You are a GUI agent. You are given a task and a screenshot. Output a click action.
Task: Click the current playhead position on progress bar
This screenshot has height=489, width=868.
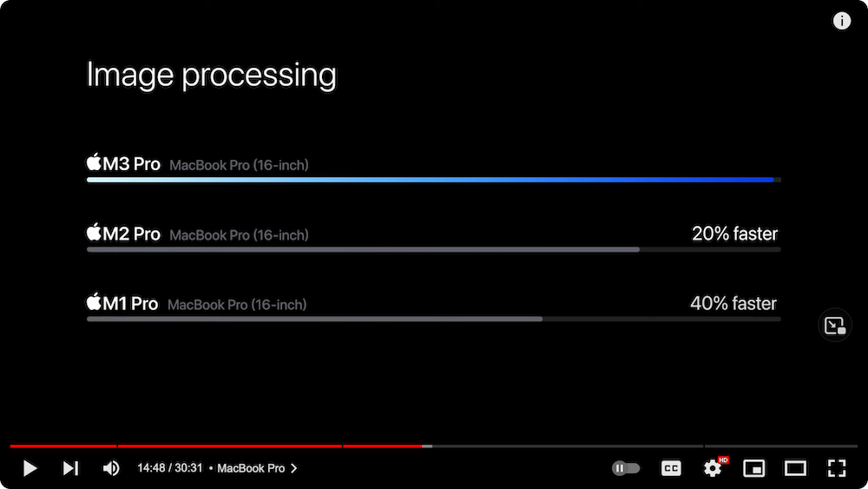422,446
